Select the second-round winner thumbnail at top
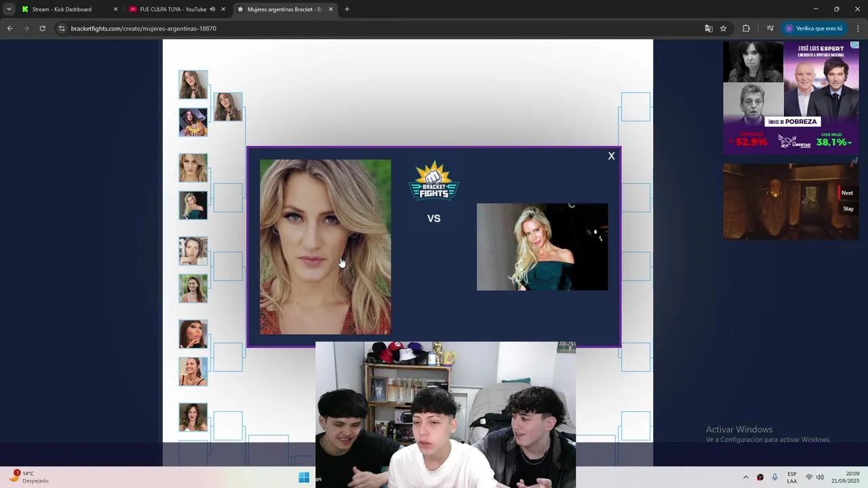868x488 pixels. [229, 107]
